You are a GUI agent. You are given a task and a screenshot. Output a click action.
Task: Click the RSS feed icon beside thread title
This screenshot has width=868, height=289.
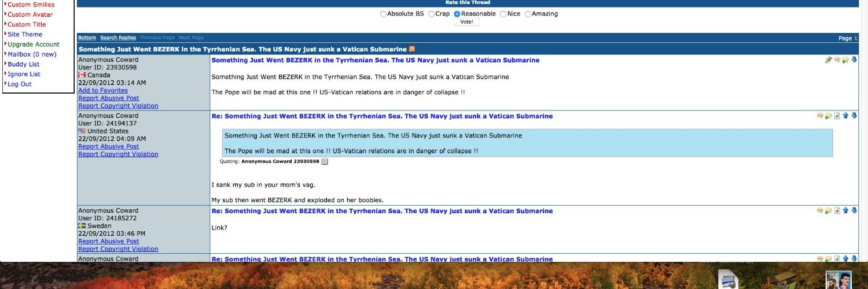412,49
